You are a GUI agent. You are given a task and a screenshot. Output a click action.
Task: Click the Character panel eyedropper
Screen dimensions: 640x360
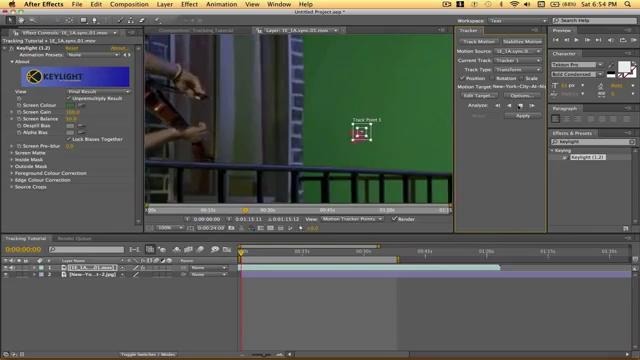point(611,65)
